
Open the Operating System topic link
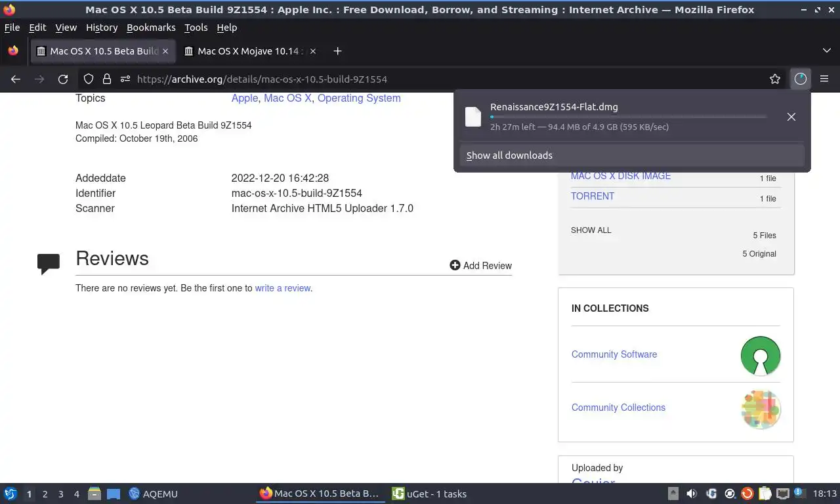point(359,98)
